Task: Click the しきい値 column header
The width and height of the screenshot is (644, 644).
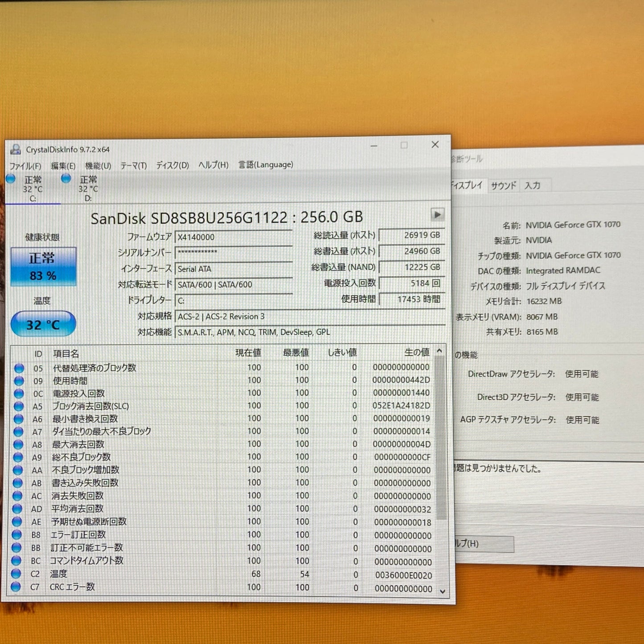Action: pos(342,353)
